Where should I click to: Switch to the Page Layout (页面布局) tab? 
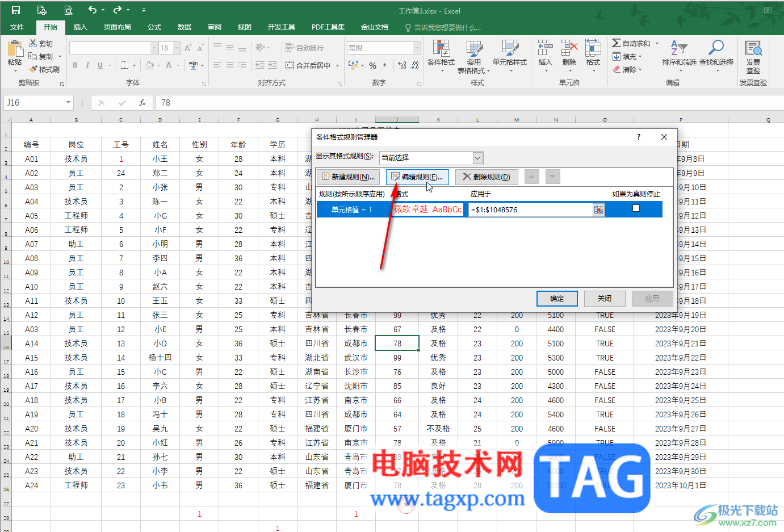coord(118,27)
